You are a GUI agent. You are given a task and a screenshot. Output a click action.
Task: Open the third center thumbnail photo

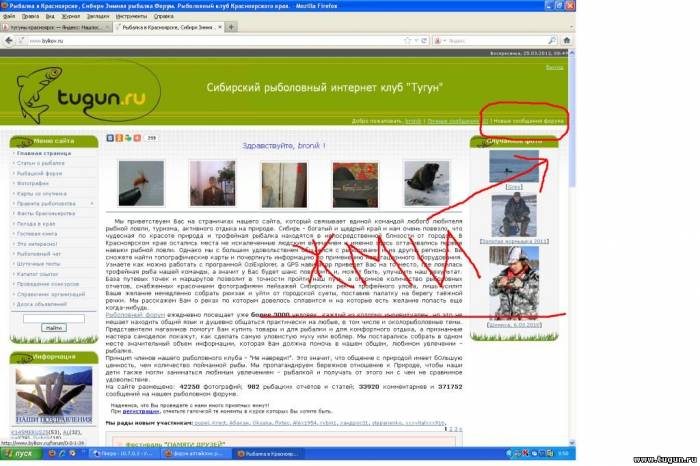[284, 184]
